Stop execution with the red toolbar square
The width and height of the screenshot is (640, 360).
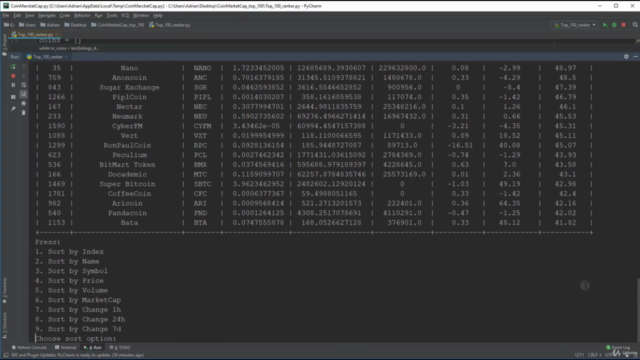[x=624, y=25]
